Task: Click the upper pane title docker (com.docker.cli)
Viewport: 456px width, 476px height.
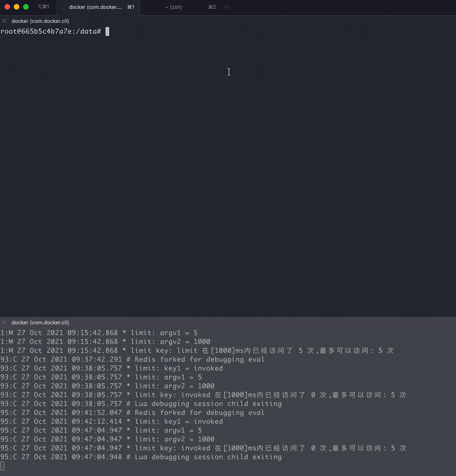Action: (x=40, y=21)
